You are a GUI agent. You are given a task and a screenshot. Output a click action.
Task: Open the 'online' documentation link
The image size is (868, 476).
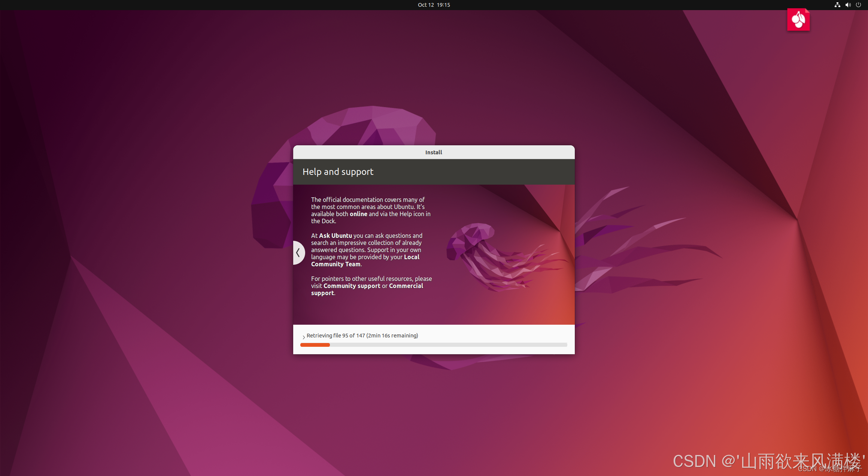(358, 214)
